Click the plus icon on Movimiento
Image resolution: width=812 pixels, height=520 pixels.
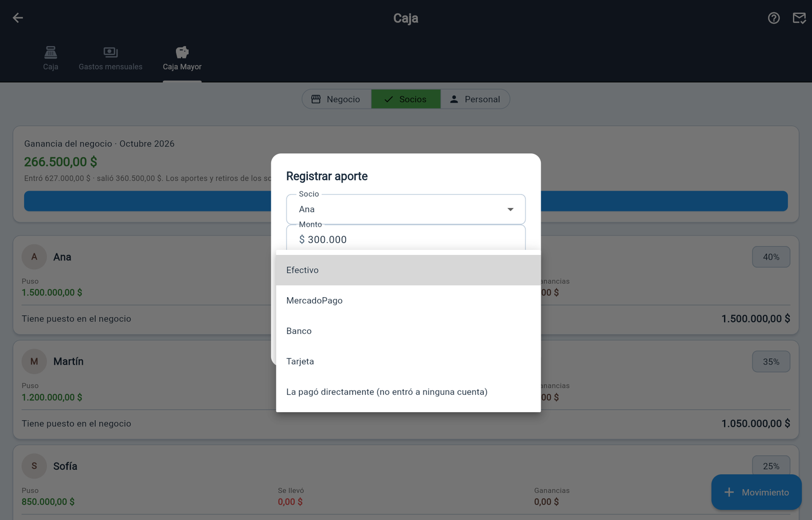(729, 492)
